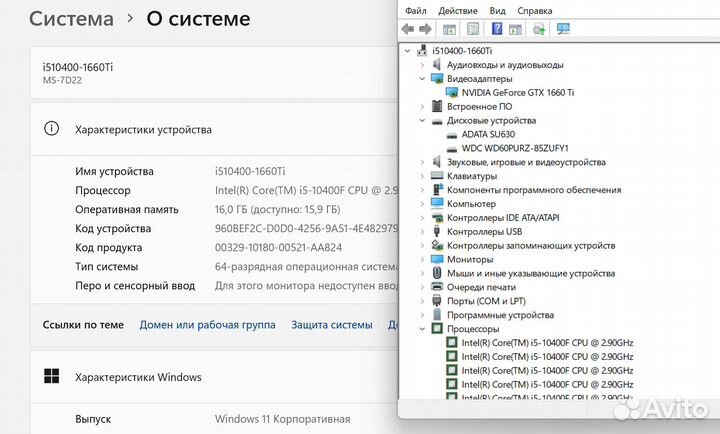Image resolution: width=720 pixels, height=434 pixels.
Task: Click the display icon next to Видеоадаптеры
Action: [x=437, y=79]
